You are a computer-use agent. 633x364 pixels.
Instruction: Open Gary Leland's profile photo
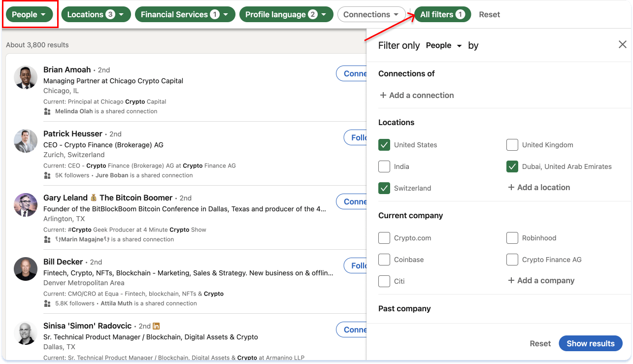[25, 205]
